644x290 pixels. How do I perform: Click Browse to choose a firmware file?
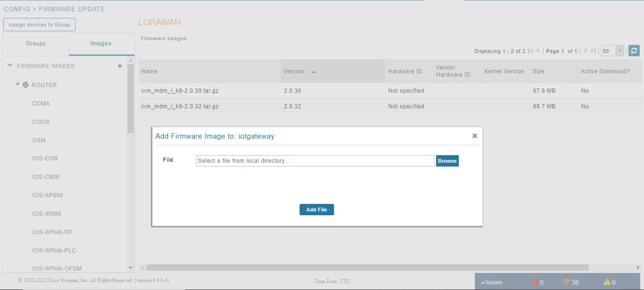(x=447, y=161)
